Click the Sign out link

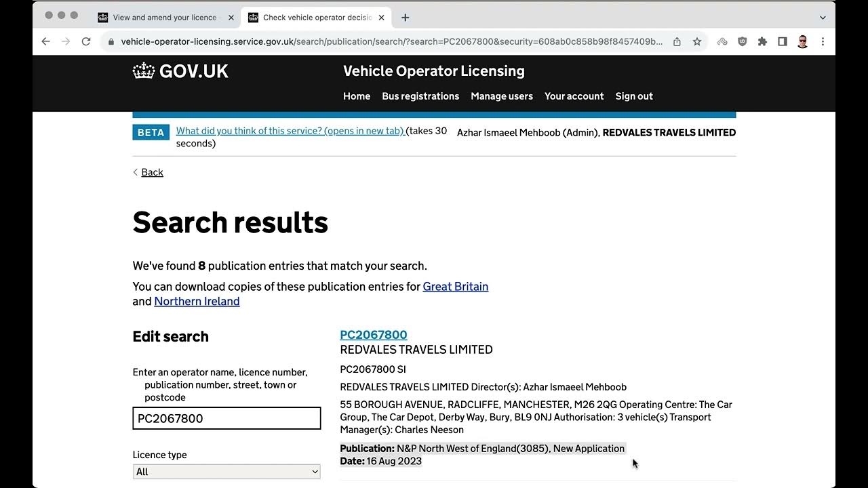(x=634, y=96)
